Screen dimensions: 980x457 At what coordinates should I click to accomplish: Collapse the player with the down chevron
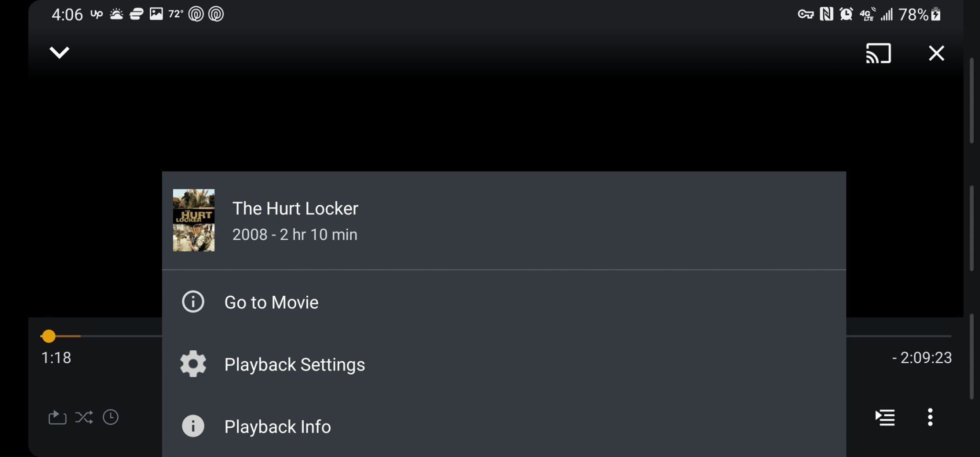(x=59, y=53)
